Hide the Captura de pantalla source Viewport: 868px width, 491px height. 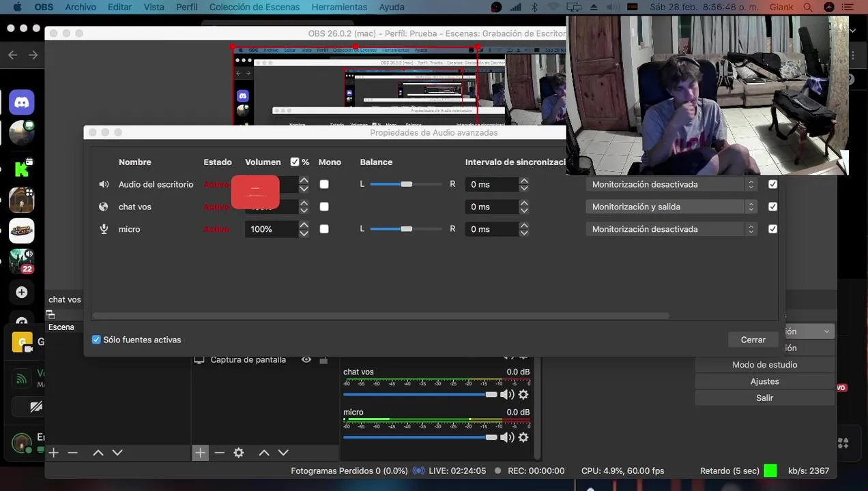point(306,359)
